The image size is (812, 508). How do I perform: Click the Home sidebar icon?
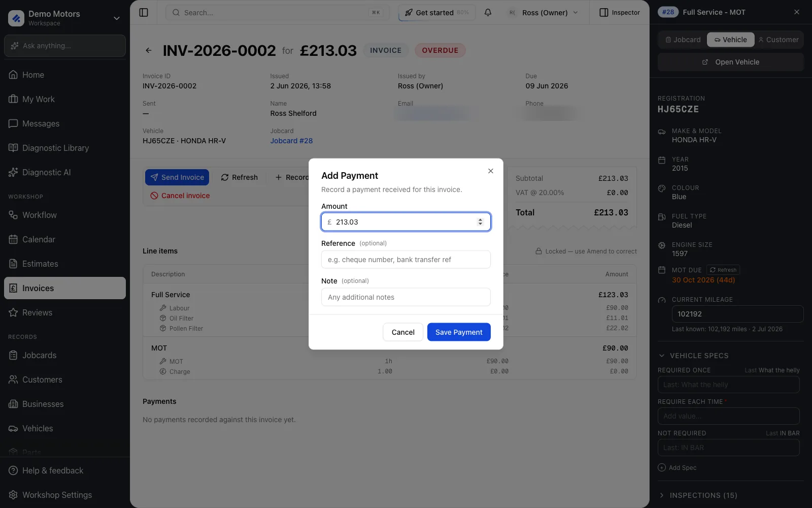13,75
